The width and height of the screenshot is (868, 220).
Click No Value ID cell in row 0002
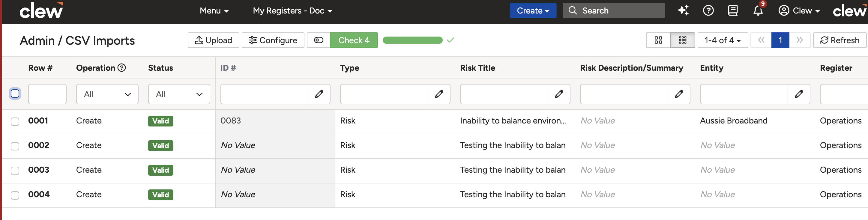(238, 145)
